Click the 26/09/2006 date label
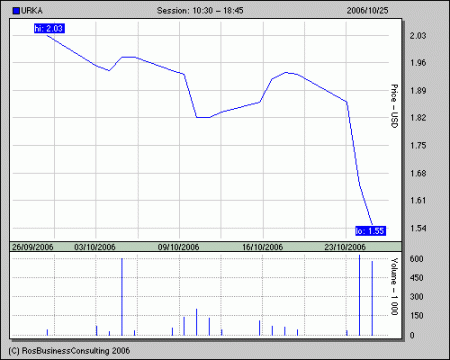Viewport: 450px width, 360px height. tap(33, 247)
